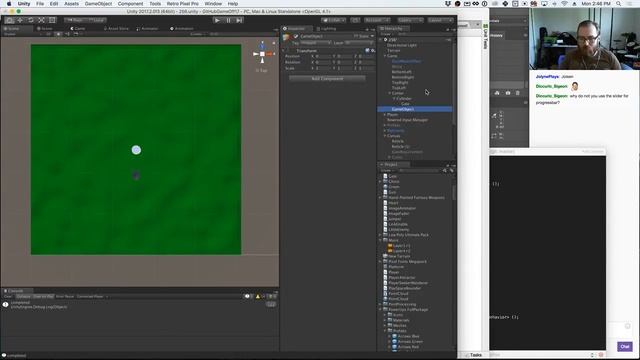Open the Layout dropdown
Image resolution: width=640 pixels, height=360 pixels.
[x=440, y=20]
